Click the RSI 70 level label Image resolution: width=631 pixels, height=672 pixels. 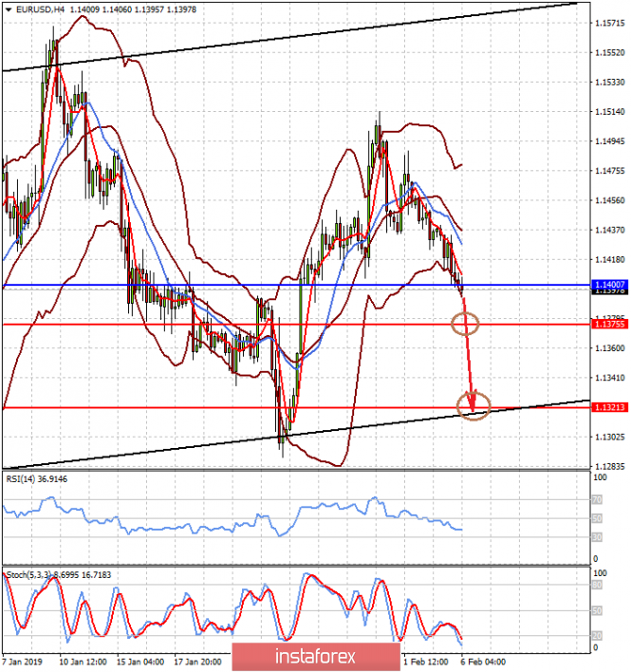[x=597, y=499]
